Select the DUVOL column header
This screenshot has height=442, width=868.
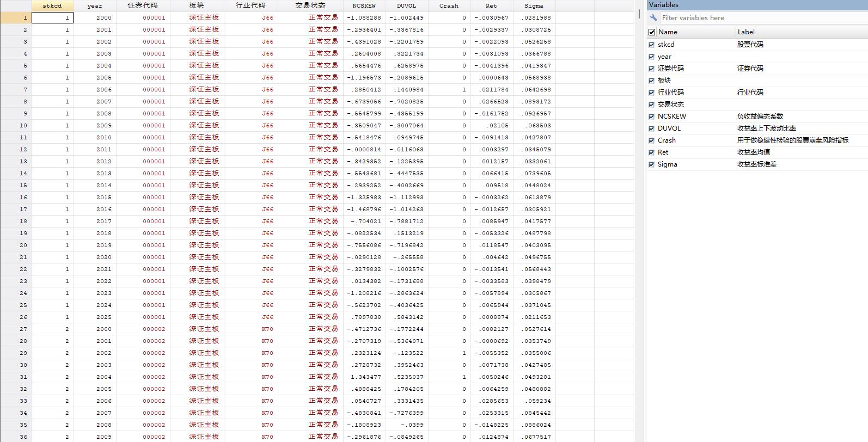click(x=407, y=5)
